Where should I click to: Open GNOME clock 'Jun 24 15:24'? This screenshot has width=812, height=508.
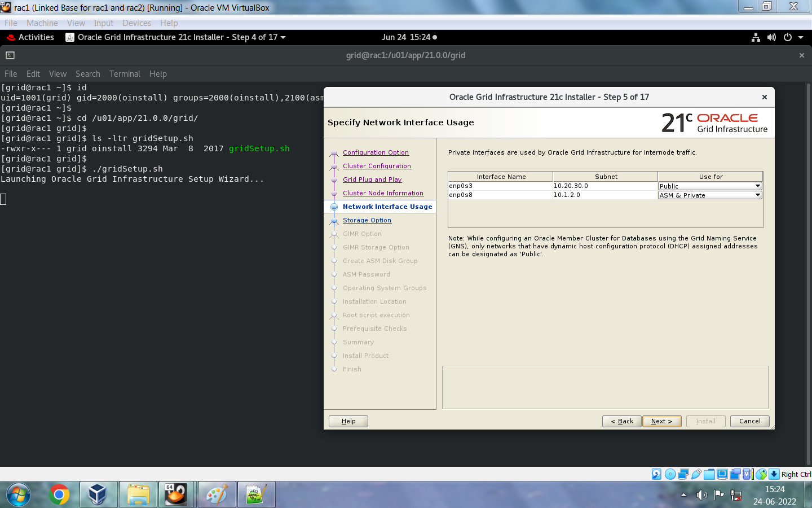tap(409, 37)
